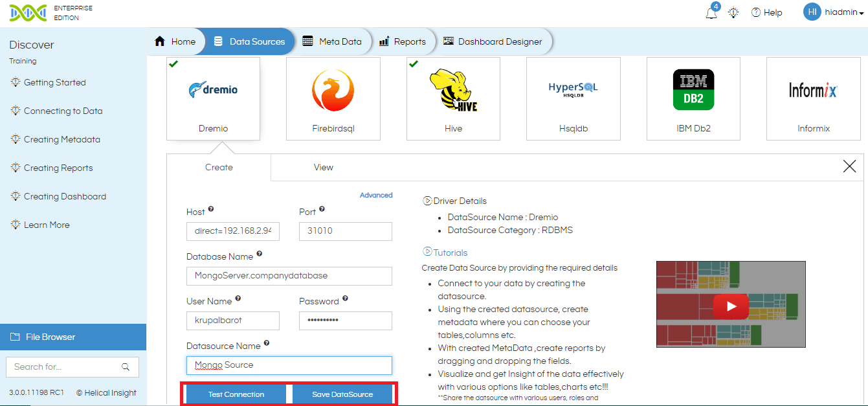This screenshot has height=406, width=868.
Task: Open the notifications bell icon
Action: point(711,13)
